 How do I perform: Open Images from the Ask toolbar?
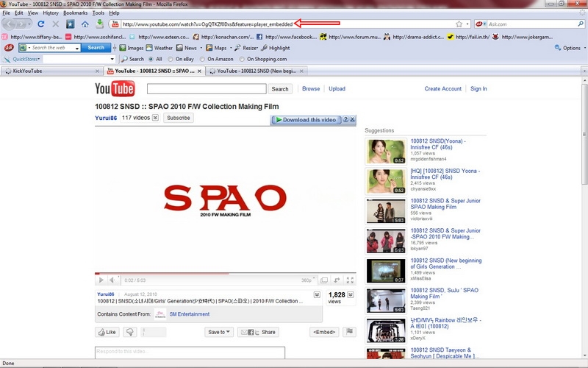coord(132,48)
